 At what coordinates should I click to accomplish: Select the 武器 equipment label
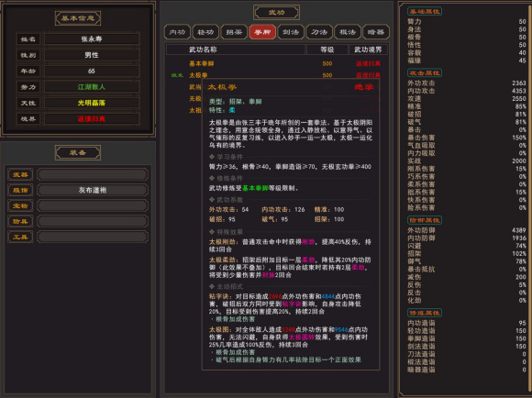pyautogui.click(x=20, y=175)
